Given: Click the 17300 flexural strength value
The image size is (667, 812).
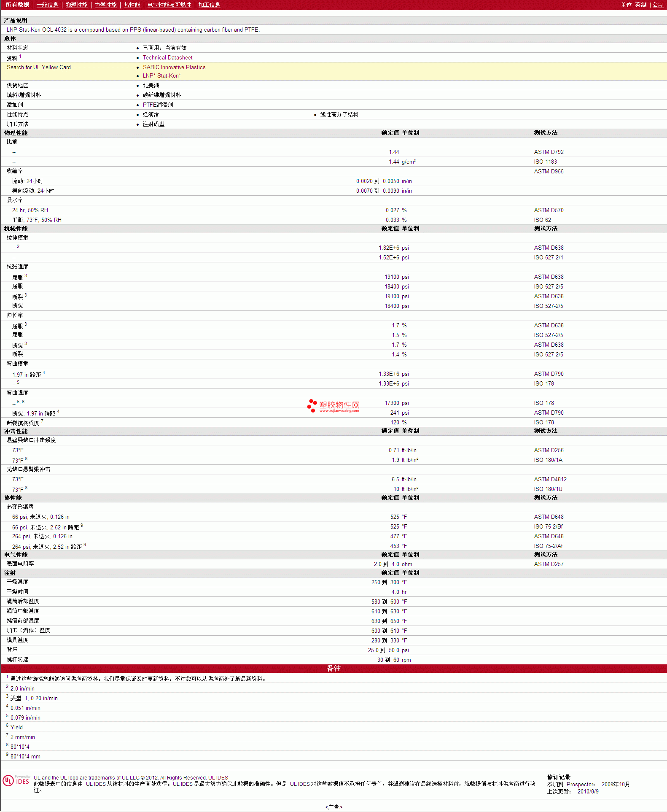Looking at the screenshot, I should [392, 403].
